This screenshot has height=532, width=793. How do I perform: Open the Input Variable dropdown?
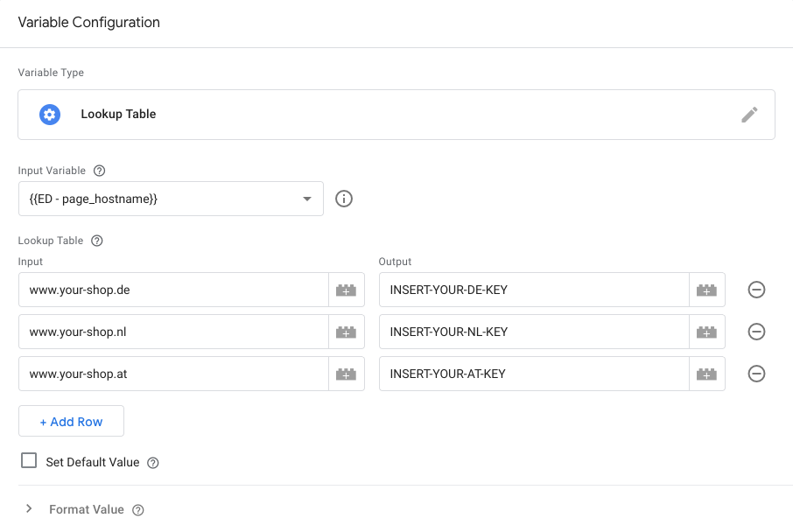[x=171, y=199]
